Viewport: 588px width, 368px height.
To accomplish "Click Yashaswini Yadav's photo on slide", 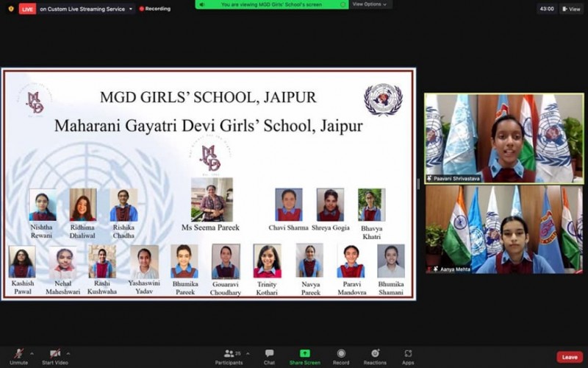I will pyautogui.click(x=145, y=262).
